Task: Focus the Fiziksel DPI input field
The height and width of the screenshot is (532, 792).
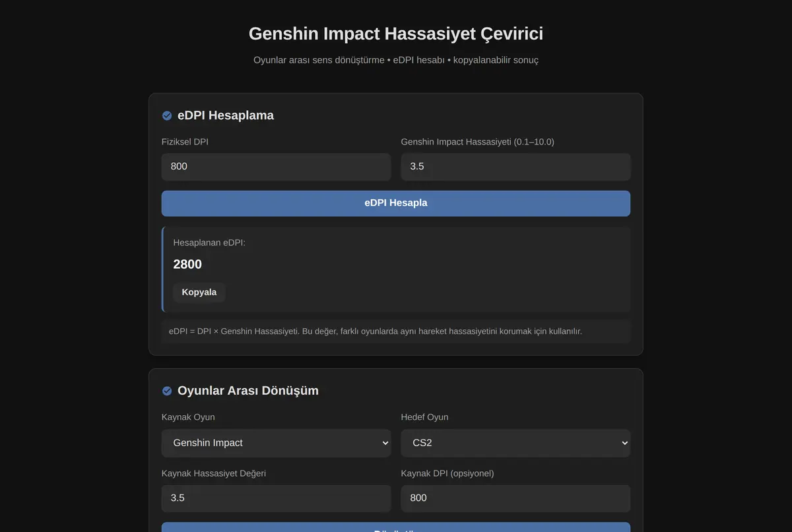Action: point(276,167)
